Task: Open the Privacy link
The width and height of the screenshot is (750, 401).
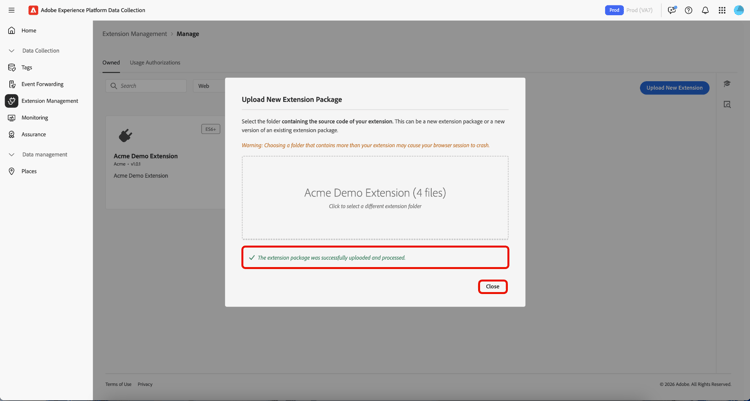Action: [145, 384]
